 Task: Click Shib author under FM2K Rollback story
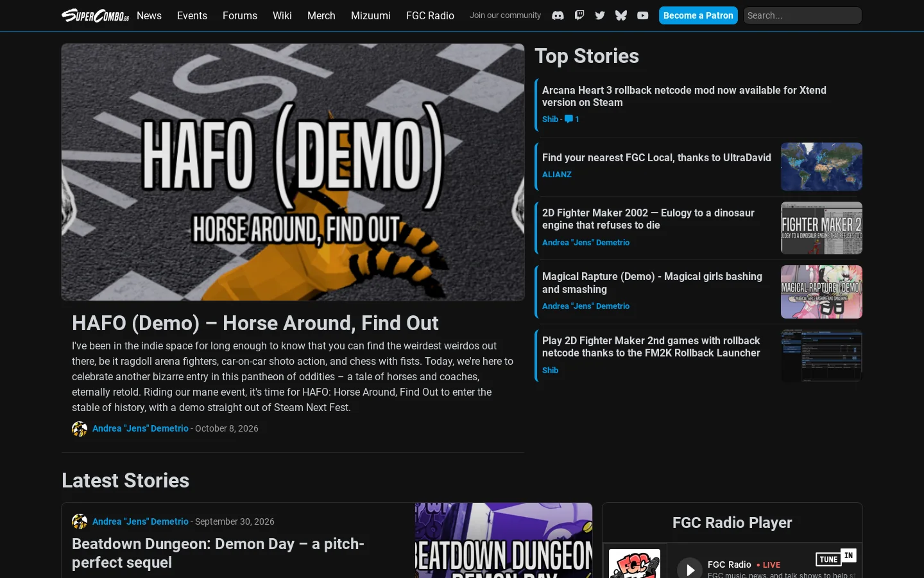550,370
